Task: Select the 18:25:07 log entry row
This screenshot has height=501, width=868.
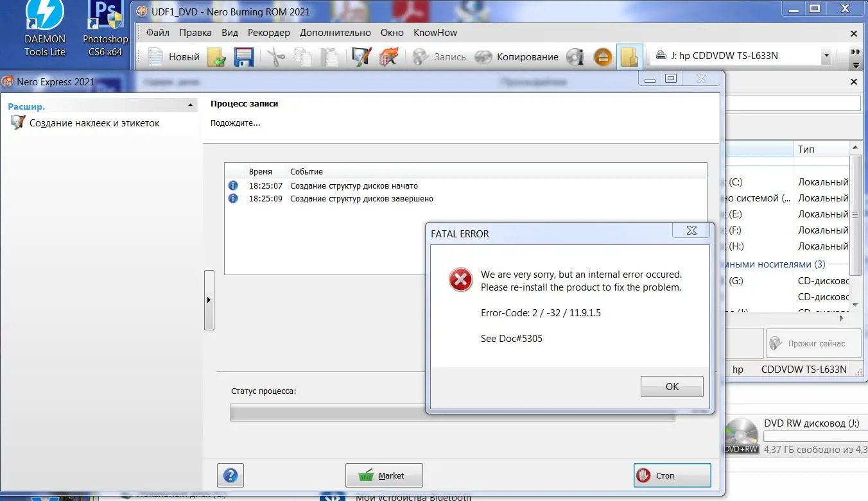Action: (x=466, y=186)
